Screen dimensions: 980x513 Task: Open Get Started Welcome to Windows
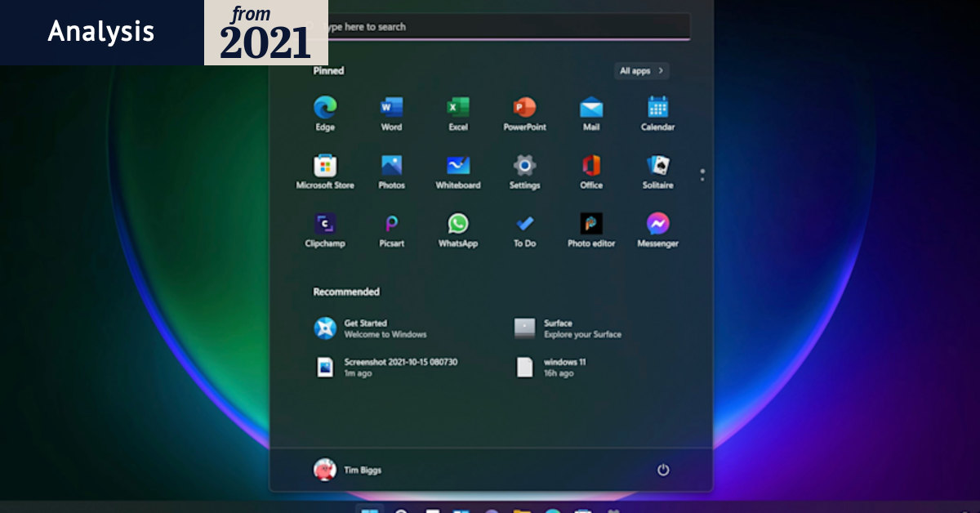372,328
